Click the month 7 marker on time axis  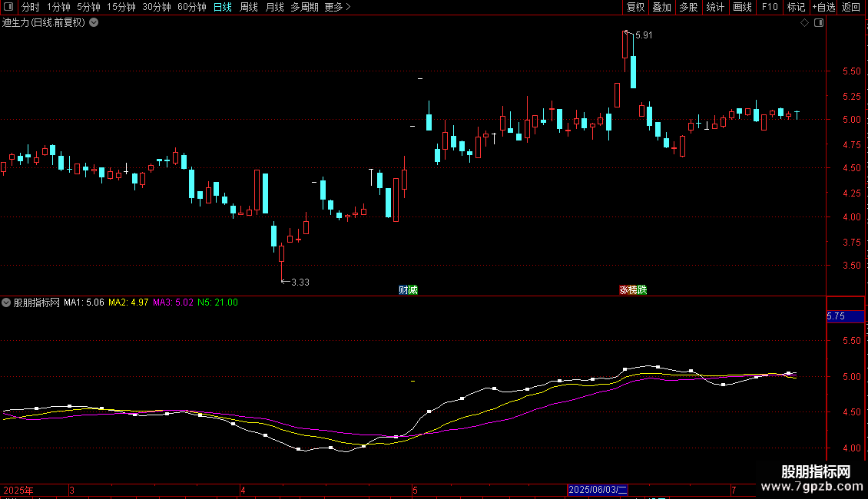point(734,490)
